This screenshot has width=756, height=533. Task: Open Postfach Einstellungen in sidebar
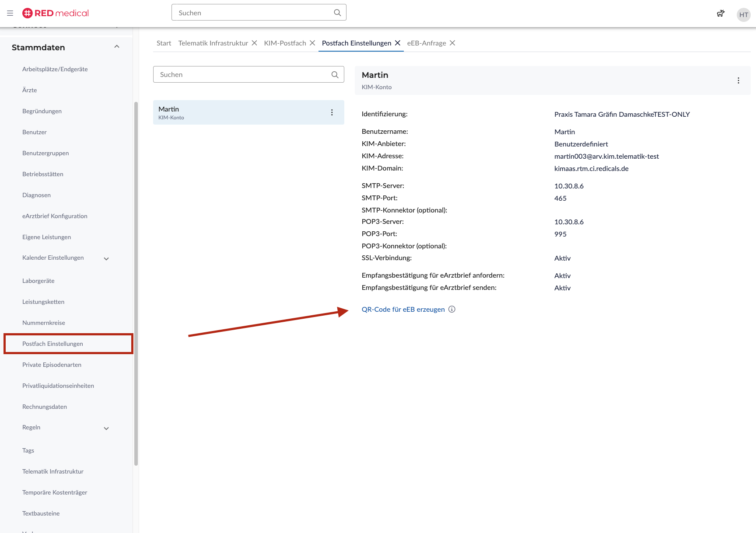52,344
